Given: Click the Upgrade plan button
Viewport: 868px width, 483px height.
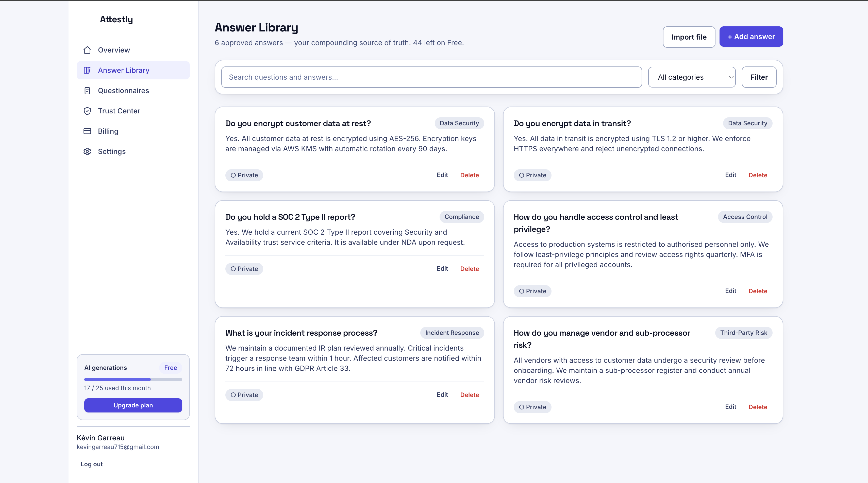Looking at the screenshot, I should 133,405.
